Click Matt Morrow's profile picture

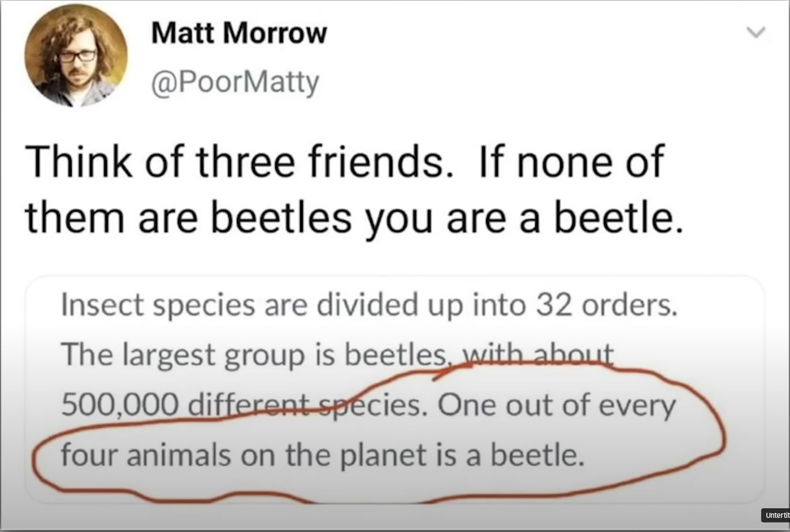coord(76,54)
